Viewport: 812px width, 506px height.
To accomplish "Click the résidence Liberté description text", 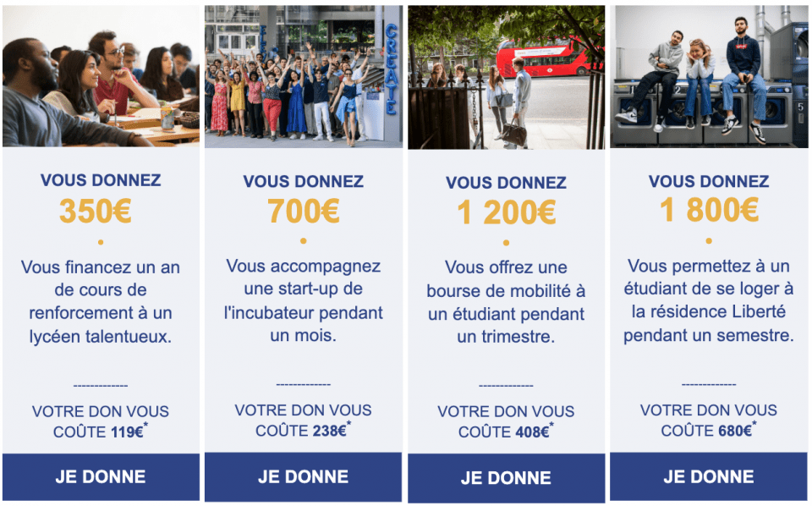I will coord(709,301).
